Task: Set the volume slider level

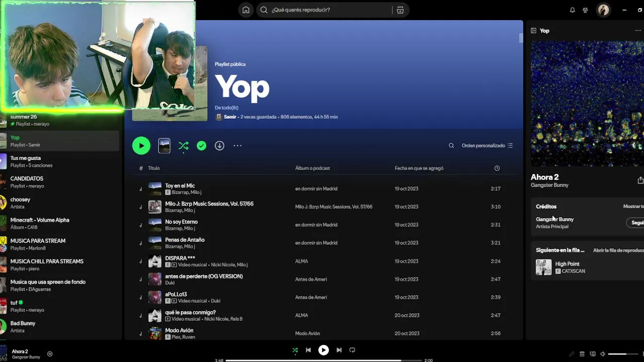Action: pos(624,354)
